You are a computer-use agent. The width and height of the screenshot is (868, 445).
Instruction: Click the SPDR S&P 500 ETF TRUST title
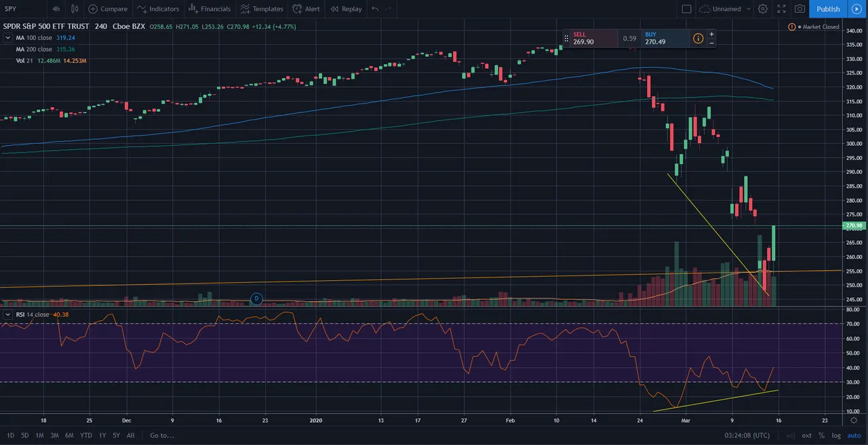[x=47, y=26]
